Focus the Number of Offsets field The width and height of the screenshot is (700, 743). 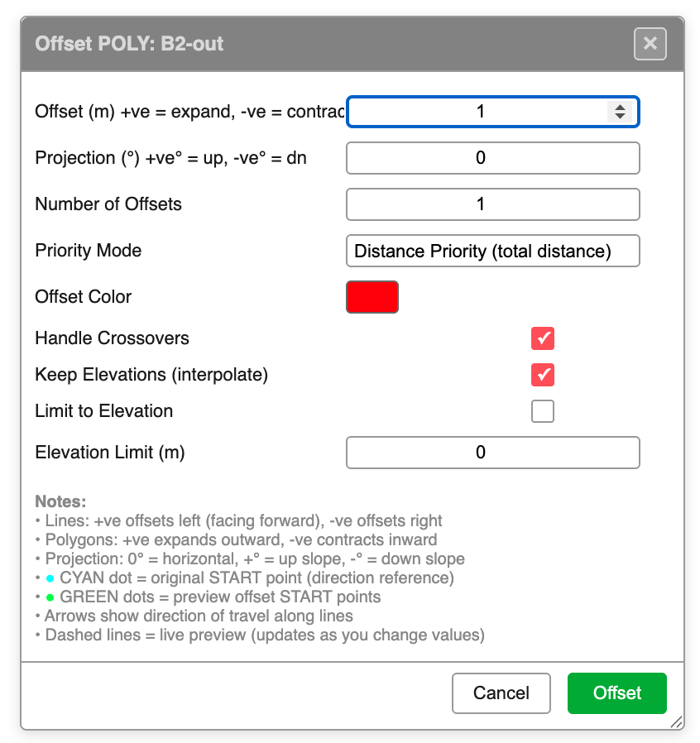click(492, 204)
